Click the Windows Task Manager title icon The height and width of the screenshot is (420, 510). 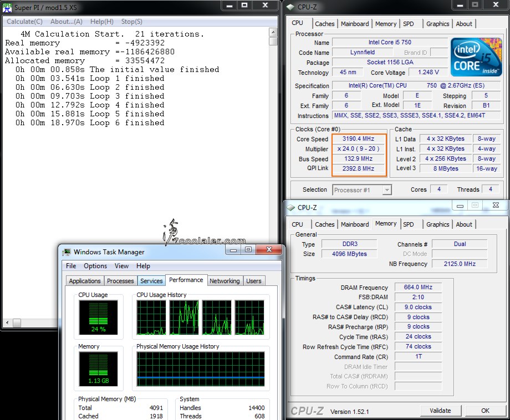pos(67,252)
